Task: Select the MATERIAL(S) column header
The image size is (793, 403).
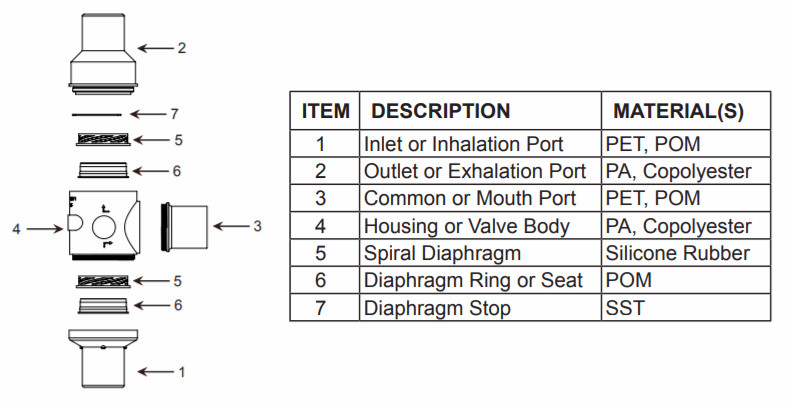Action: 678,112
